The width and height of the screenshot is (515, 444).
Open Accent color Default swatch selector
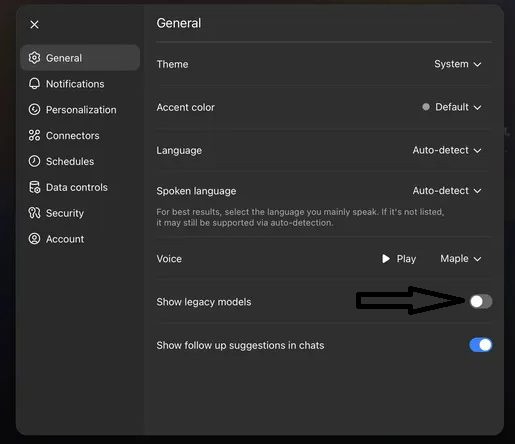[452, 107]
